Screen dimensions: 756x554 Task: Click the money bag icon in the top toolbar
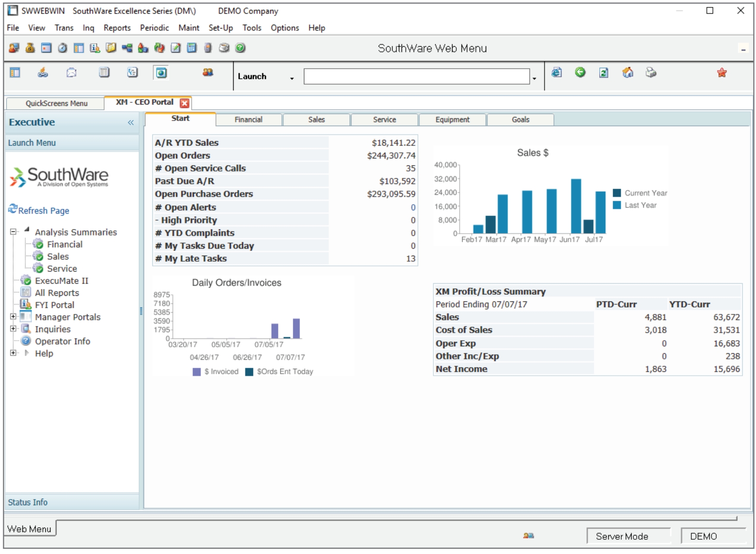point(29,48)
